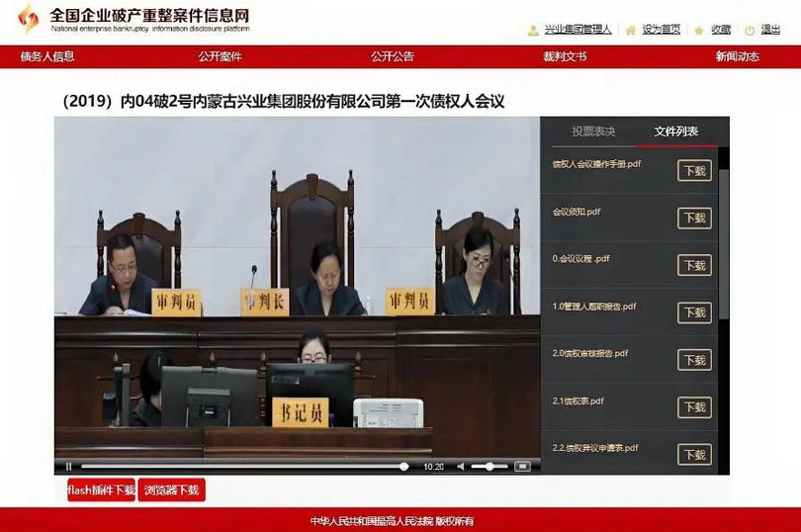
Task: Click 浏览器下载 button
Action: click(172, 490)
